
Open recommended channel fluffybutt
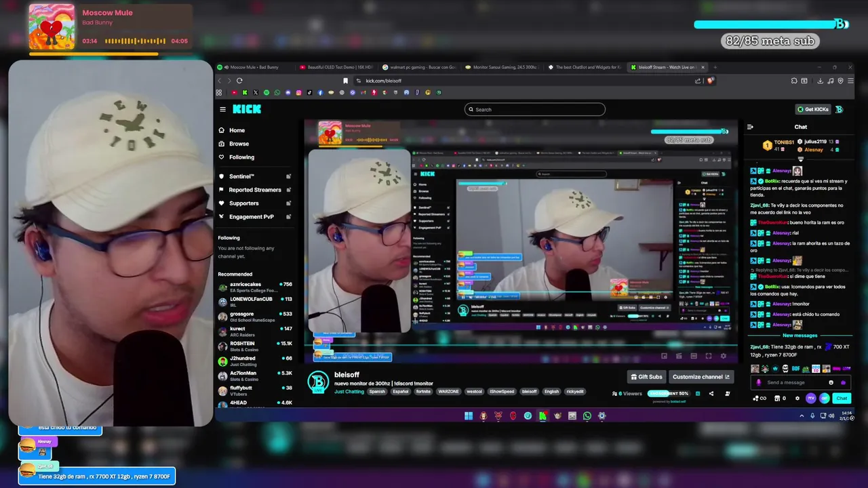tap(255, 390)
